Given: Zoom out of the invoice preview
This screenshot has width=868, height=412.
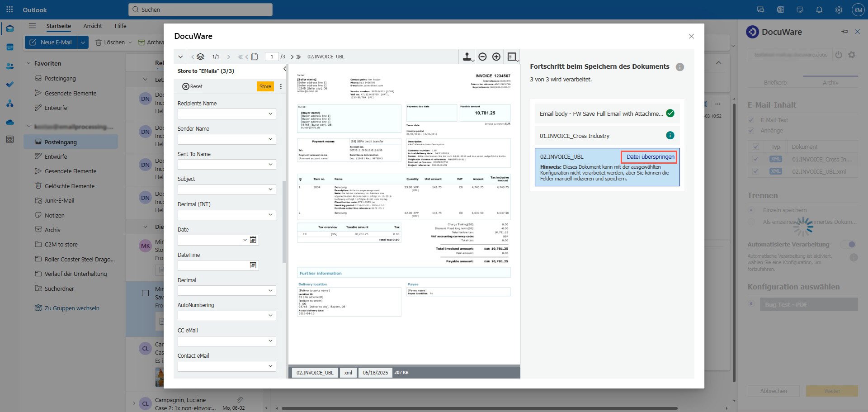Looking at the screenshot, I should coord(482,57).
